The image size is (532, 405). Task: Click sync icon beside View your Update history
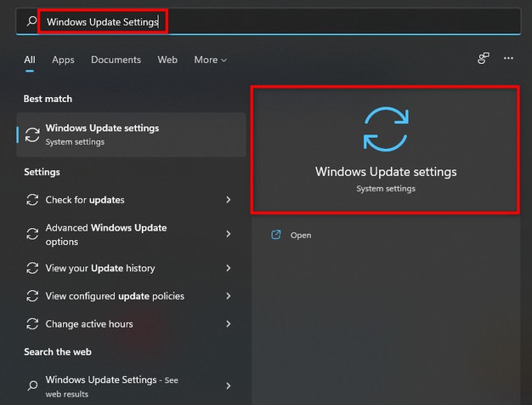point(32,268)
